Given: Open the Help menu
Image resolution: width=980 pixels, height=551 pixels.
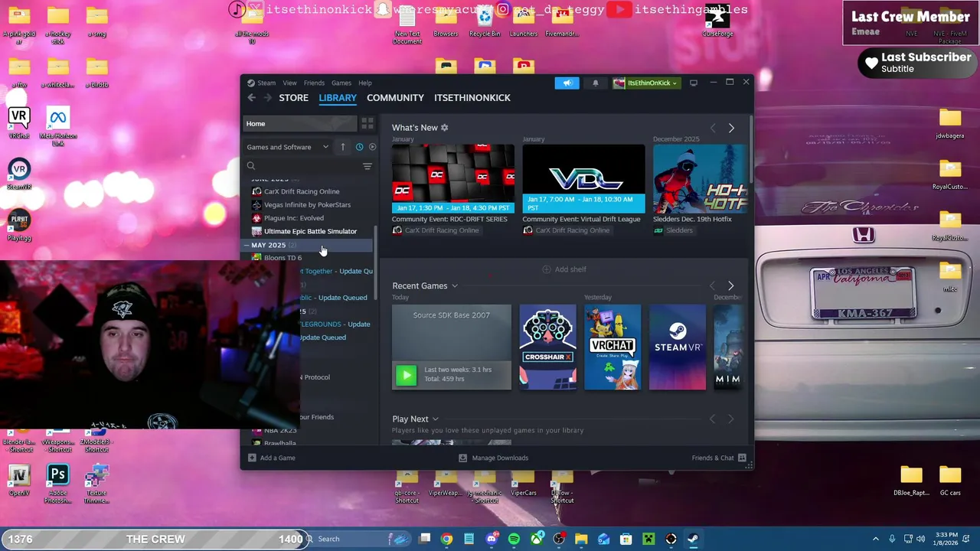Looking at the screenshot, I should pos(365,83).
